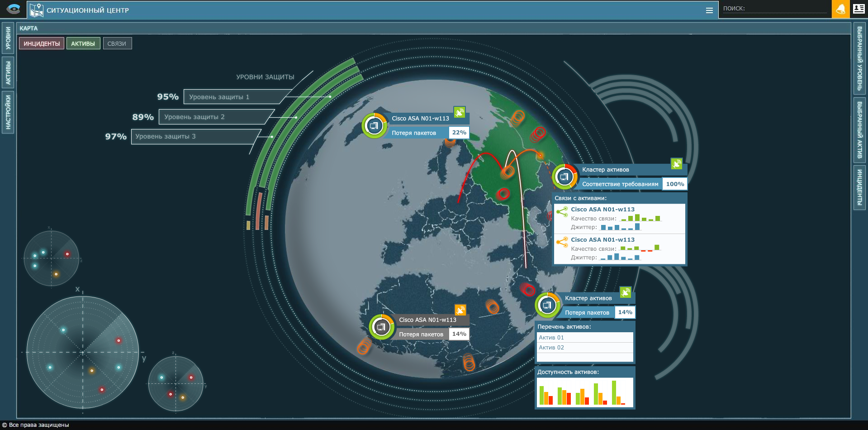
Task: Click the КАРТА panel title
Action: tap(28, 28)
